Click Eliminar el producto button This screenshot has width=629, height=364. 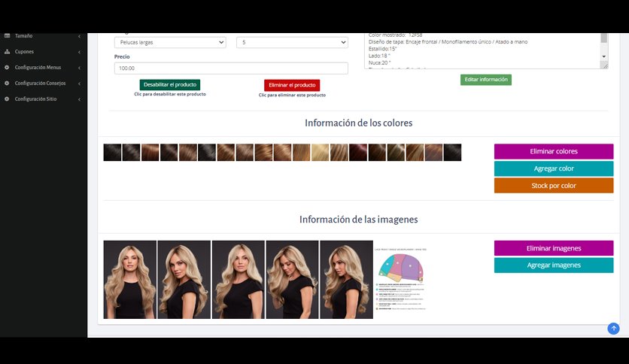coord(292,85)
